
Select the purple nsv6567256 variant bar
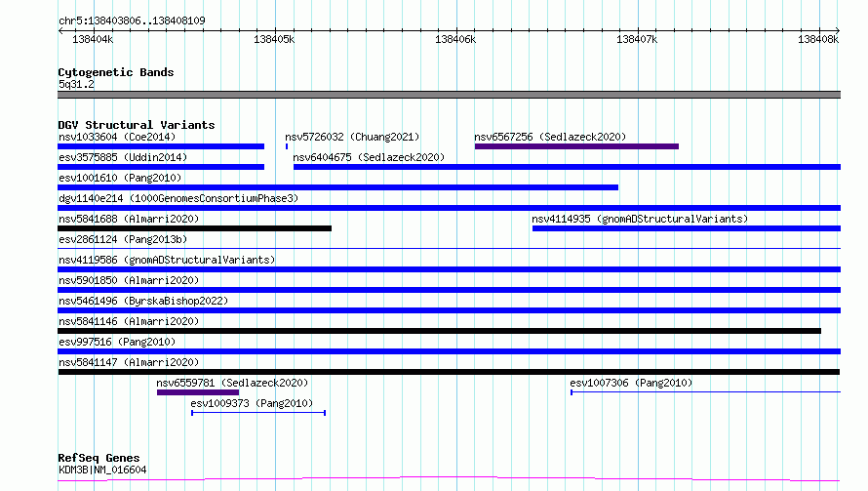coord(576,146)
